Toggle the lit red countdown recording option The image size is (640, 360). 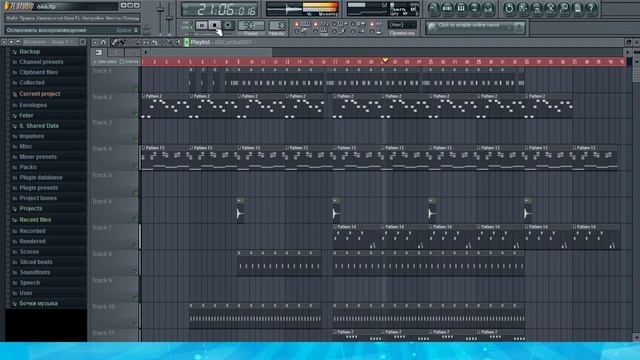pos(315,24)
